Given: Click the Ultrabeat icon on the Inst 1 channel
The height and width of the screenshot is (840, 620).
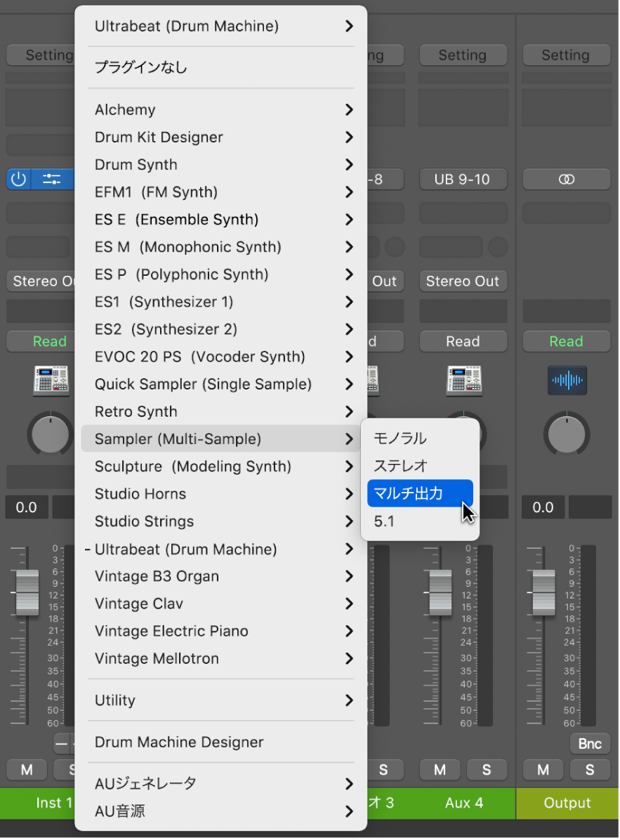Looking at the screenshot, I should click(x=51, y=380).
